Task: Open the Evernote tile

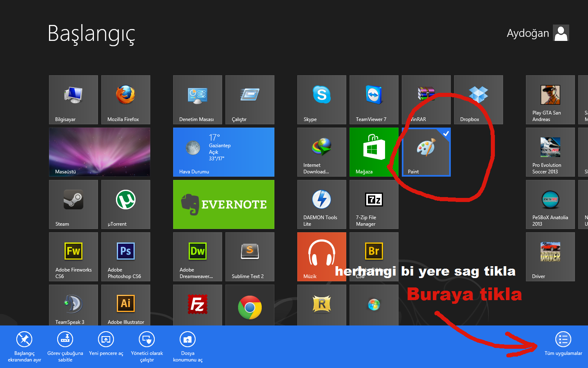Action: tap(224, 204)
